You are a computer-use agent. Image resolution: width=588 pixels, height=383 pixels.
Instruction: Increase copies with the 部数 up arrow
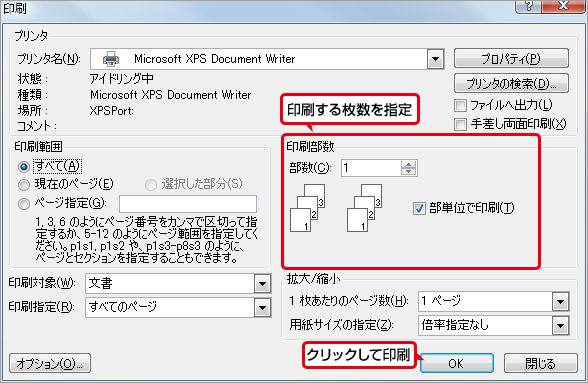pyautogui.click(x=408, y=164)
